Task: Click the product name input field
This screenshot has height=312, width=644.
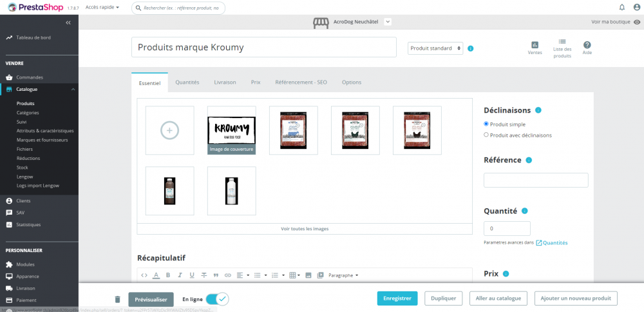Action: click(x=263, y=47)
